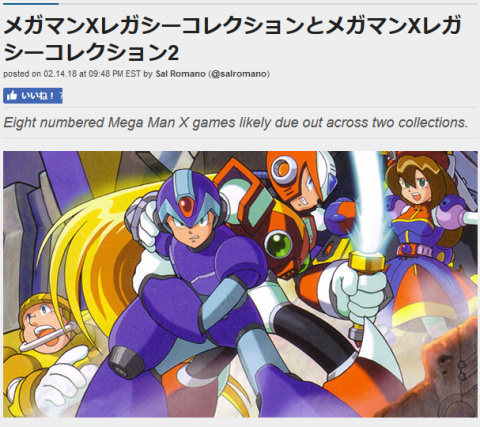Image resolution: width=480 pixels, height=427 pixels.
Task: Click the green orb on orange armor
Action: (279, 245)
